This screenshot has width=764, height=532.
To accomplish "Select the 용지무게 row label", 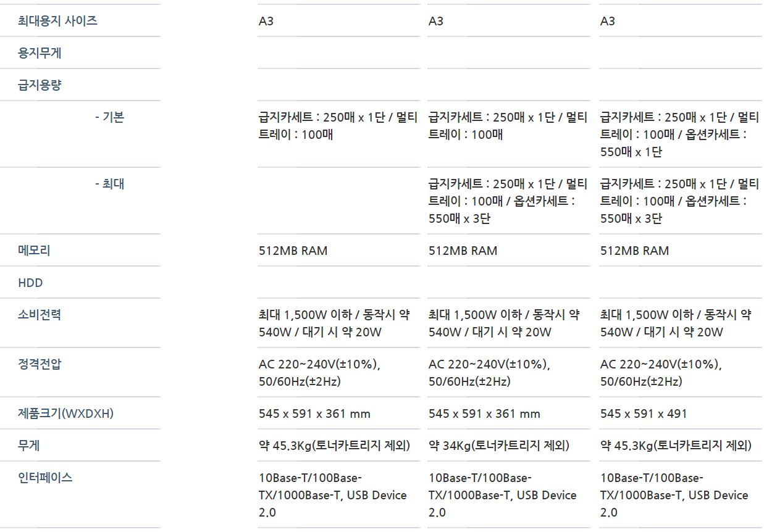I will pyautogui.click(x=40, y=53).
